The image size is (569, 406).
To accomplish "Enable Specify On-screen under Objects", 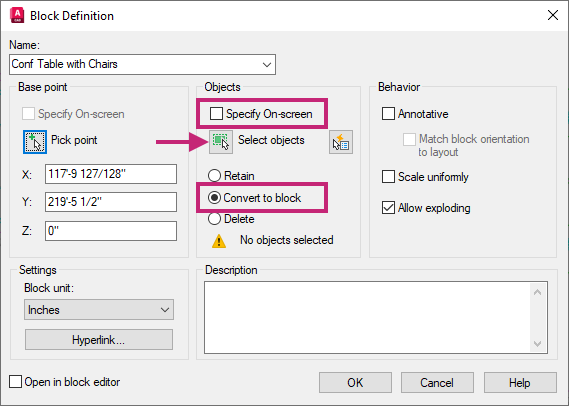I will click(x=216, y=114).
